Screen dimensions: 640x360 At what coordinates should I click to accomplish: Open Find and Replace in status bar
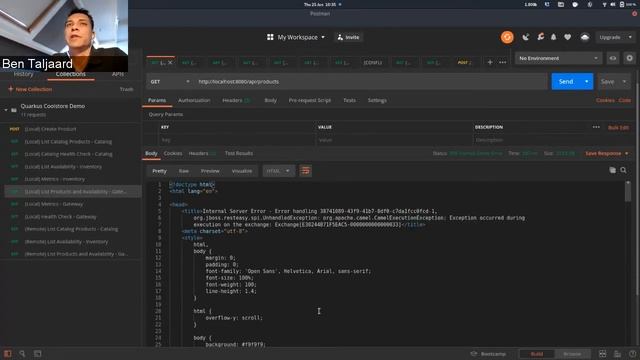coord(22,353)
